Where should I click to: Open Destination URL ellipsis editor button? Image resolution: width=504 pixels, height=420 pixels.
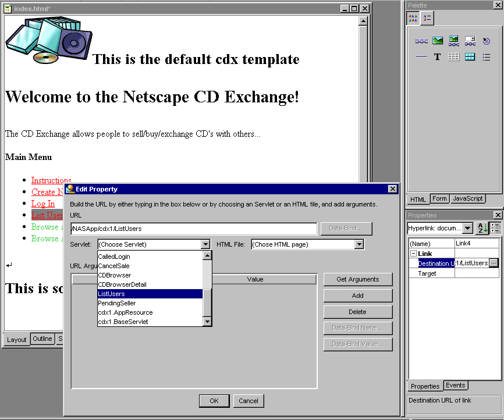tap(494, 263)
